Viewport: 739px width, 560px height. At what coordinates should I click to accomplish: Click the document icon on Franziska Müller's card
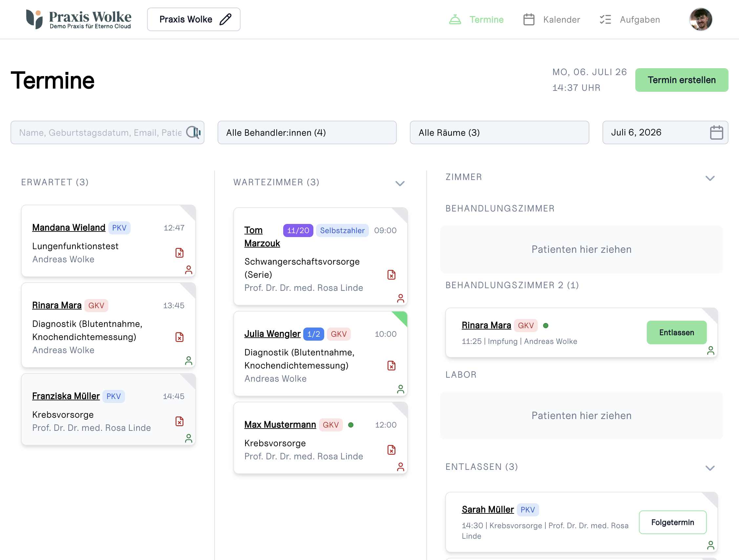(x=179, y=421)
